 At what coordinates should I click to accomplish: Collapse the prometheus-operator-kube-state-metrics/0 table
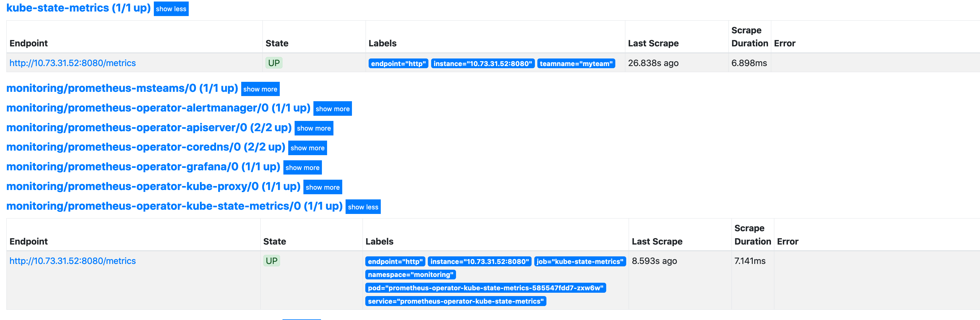[x=363, y=206]
